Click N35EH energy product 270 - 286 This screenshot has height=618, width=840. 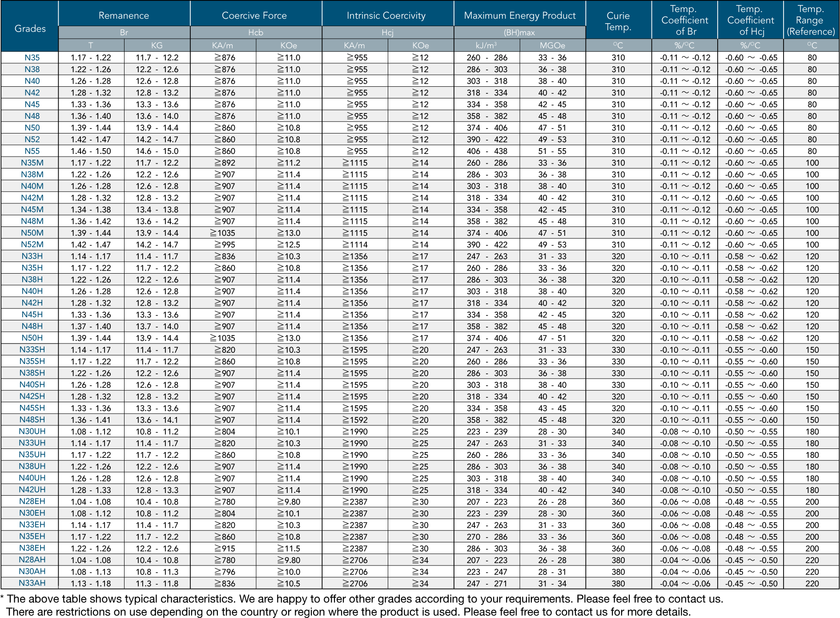487,537
